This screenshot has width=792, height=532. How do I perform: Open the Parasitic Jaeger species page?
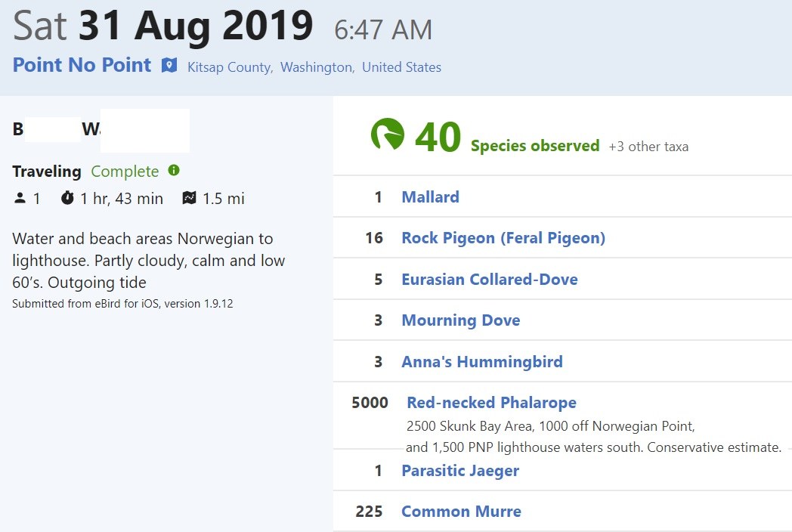pyautogui.click(x=459, y=471)
